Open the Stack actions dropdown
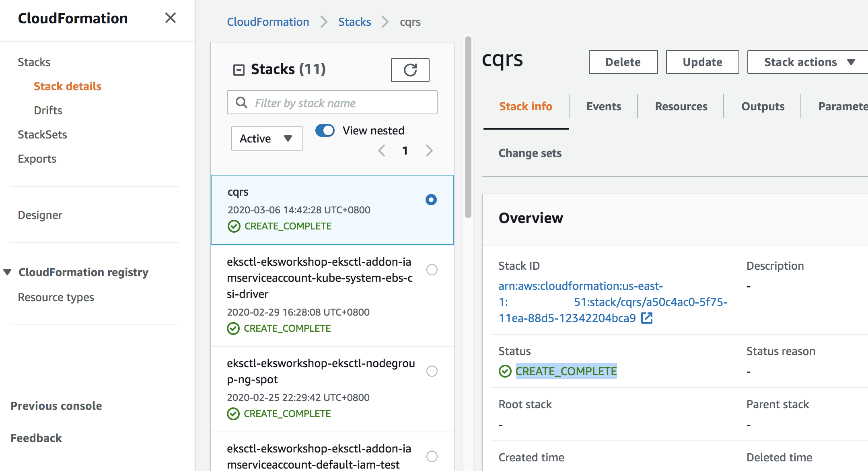This screenshot has height=471, width=868. [808, 62]
